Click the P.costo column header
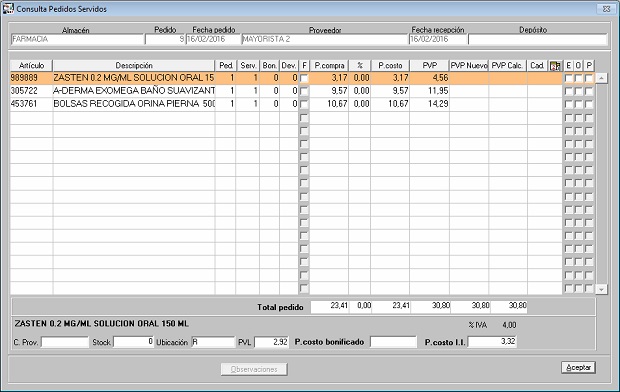 [x=390, y=66]
